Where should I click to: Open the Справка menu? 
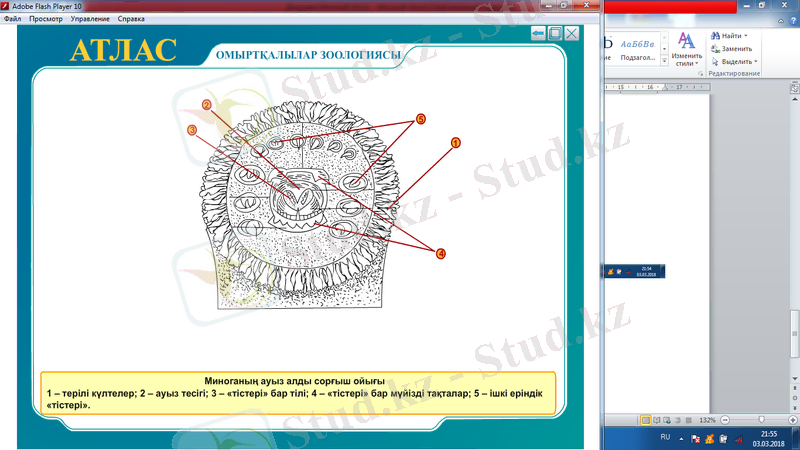(131, 19)
